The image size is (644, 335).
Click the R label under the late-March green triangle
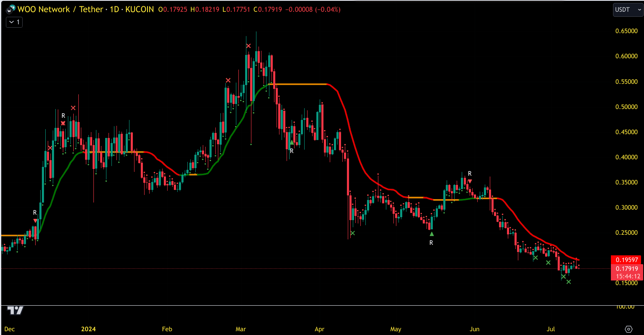point(292,151)
